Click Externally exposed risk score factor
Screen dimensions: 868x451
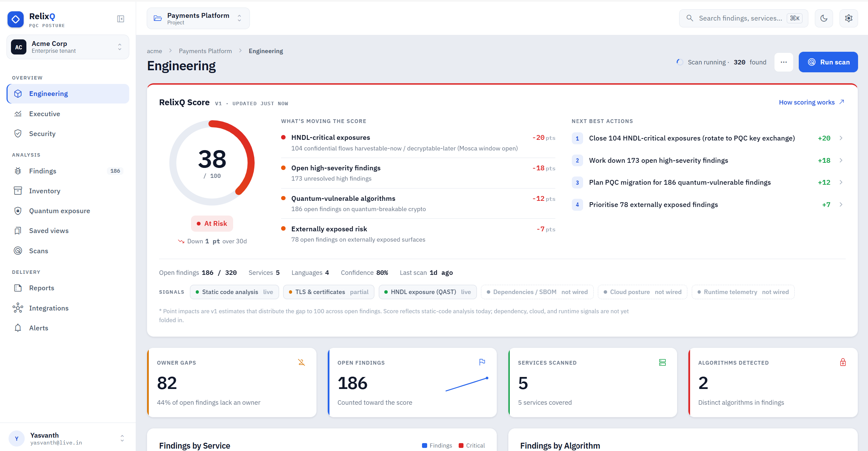point(418,234)
